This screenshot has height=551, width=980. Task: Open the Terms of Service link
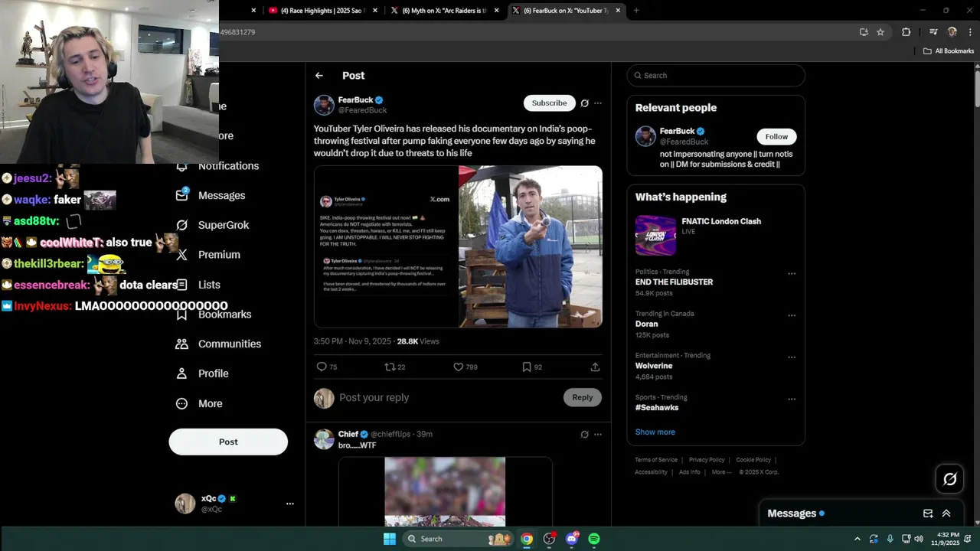click(x=656, y=460)
